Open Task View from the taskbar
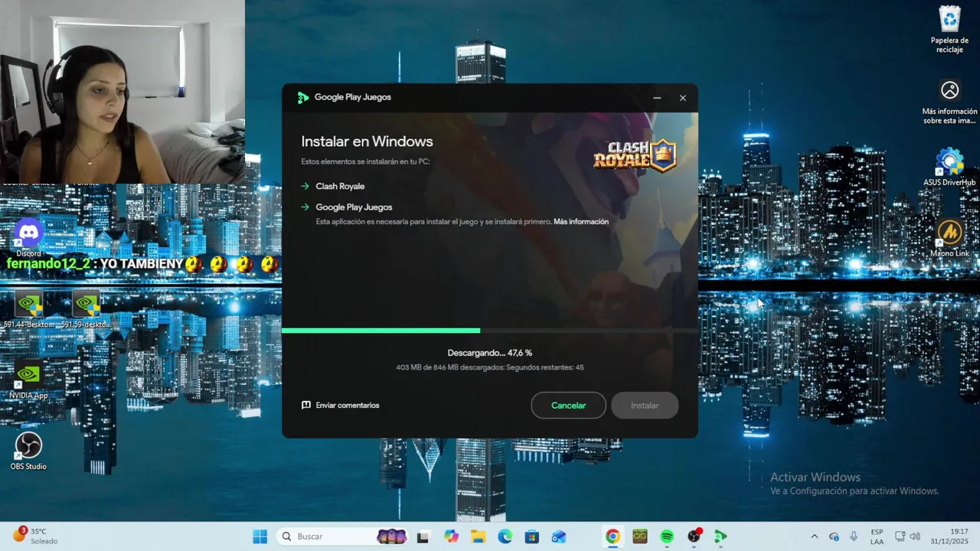Screen dimensions: 980x551 (423, 536)
